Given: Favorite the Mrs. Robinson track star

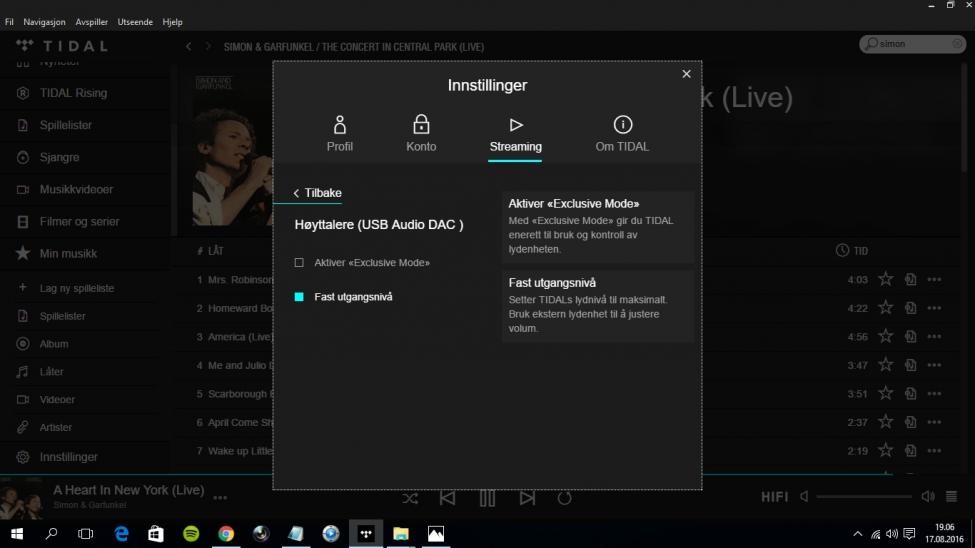Looking at the screenshot, I should (885, 280).
